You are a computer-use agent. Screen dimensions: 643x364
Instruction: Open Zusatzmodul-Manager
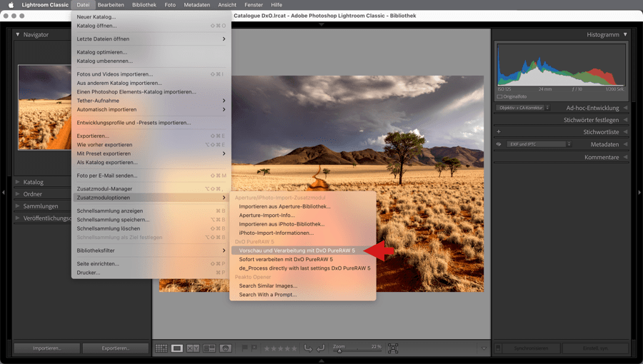(x=151, y=188)
